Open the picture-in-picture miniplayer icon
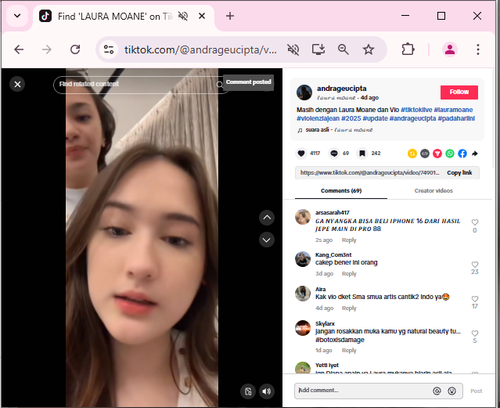The image size is (500, 408). 248,391
